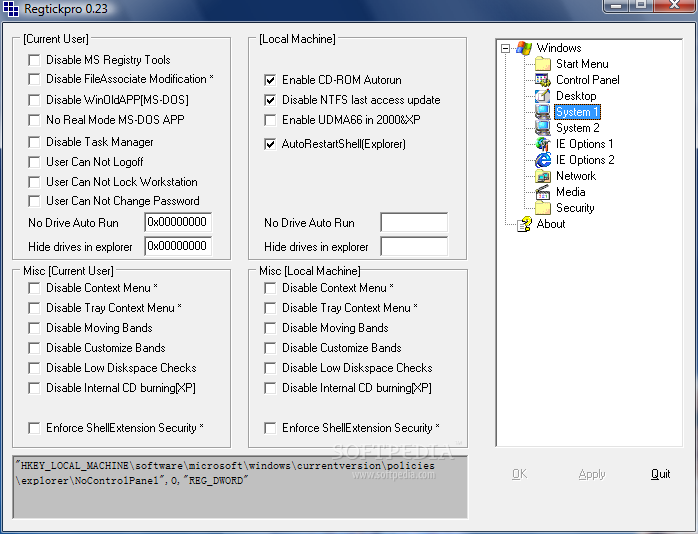Screen dimensions: 698x534
Task: Open IE Options 2 label
Action: (x=585, y=160)
